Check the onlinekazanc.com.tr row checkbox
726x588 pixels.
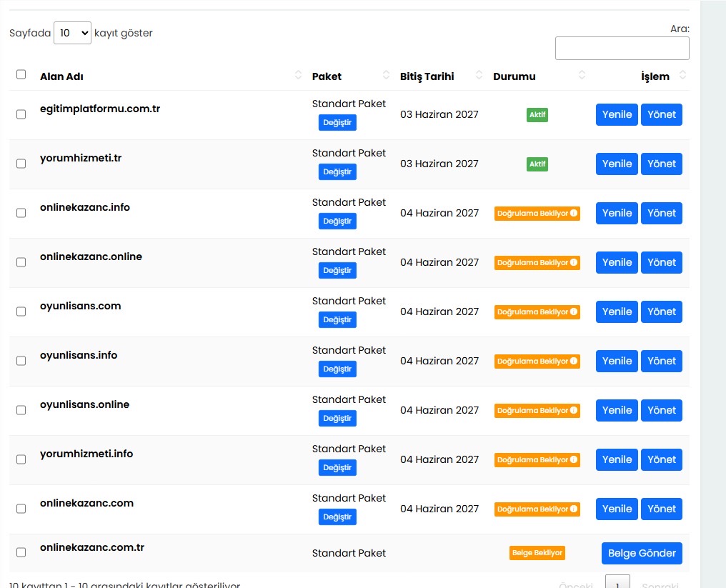click(21, 552)
